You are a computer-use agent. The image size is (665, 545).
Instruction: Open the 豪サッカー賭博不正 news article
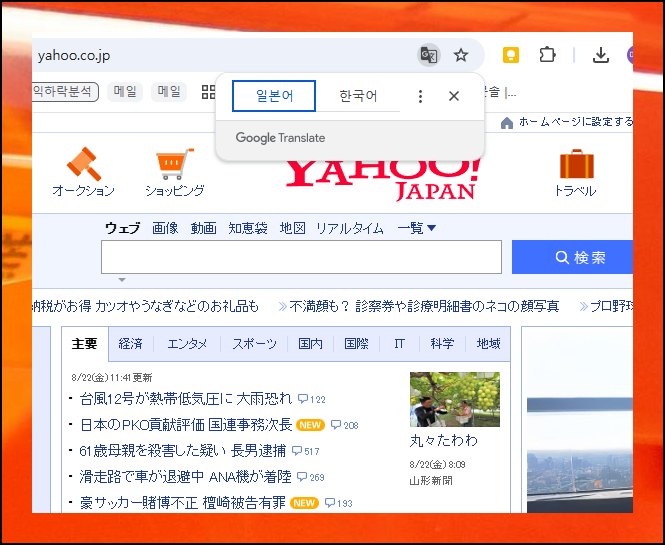pos(182,503)
